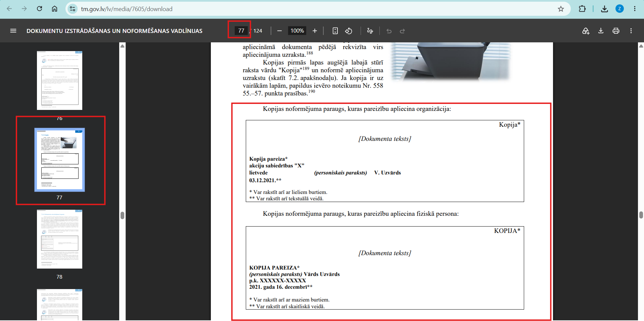This screenshot has width=644, height=321.
Task: Click the 'KOPIJA PAREIZA*' text
Action: point(274,268)
